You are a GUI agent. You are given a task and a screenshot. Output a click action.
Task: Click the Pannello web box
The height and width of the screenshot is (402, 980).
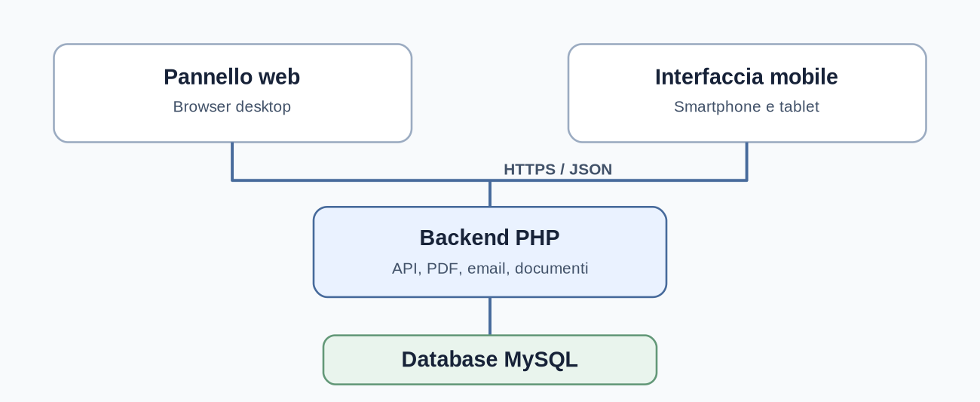tap(232, 93)
